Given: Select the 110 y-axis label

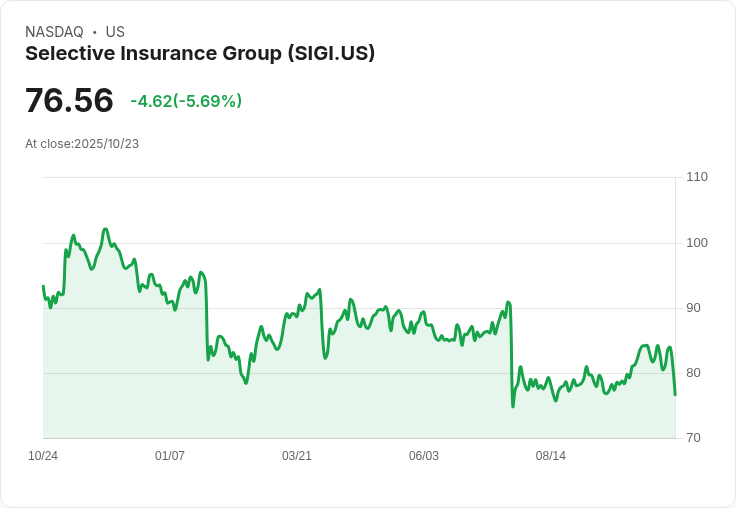Looking at the screenshot, I should 697,177.
